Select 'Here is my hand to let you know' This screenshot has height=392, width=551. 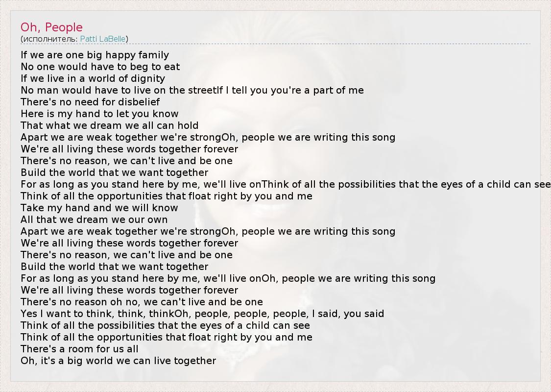click(99, 114)
